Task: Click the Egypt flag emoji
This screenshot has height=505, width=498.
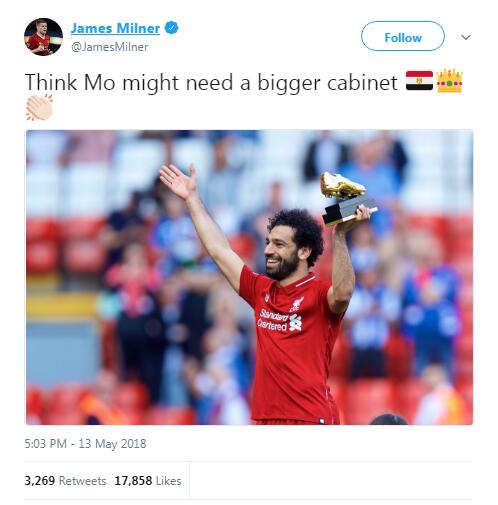Action: [419, 81]
